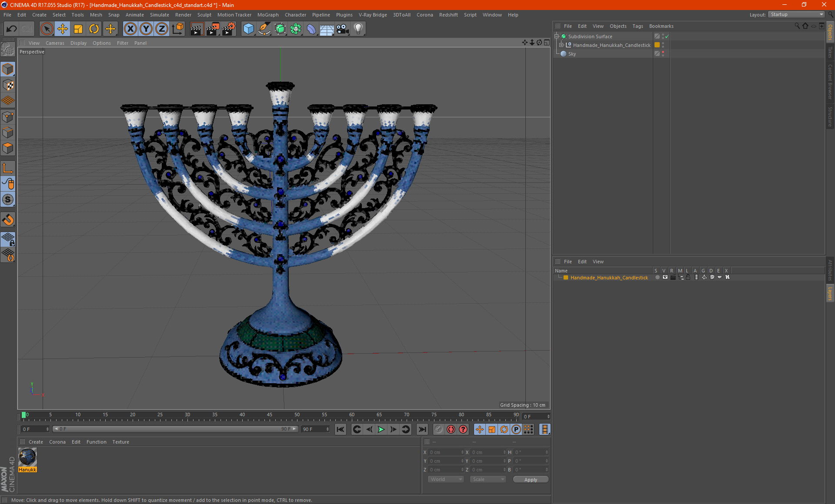The width and height of the screenshot is (835, 504).
Task: Select the Live Selection tool
Action: pyautogui.click(x=47, y=29)
